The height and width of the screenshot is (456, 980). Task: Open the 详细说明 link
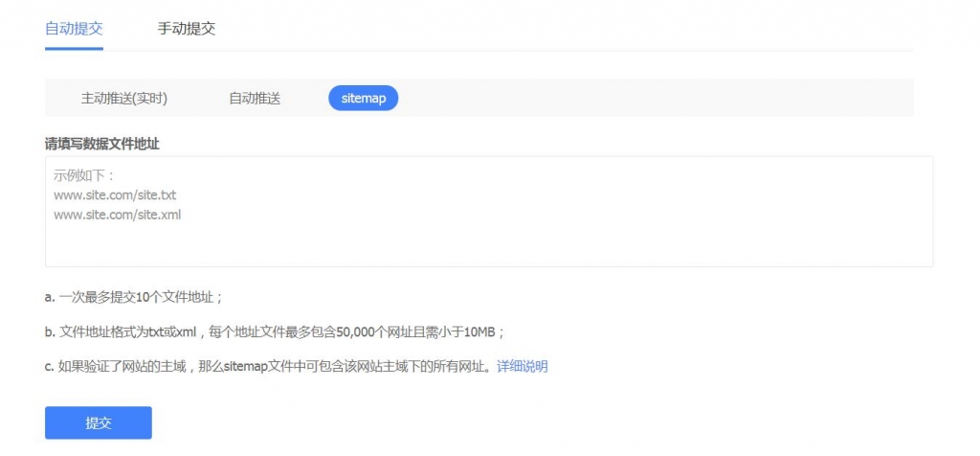(522, 367)
